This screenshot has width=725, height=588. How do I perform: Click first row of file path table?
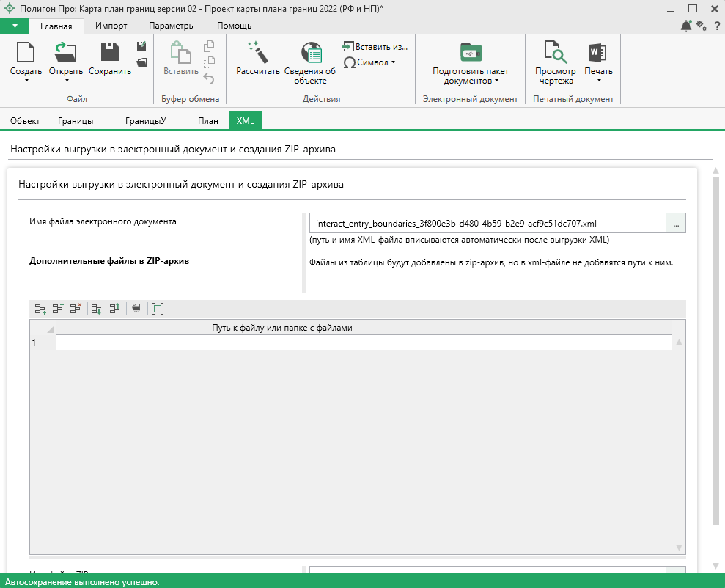pyautogui.click(x=282, y=343)
